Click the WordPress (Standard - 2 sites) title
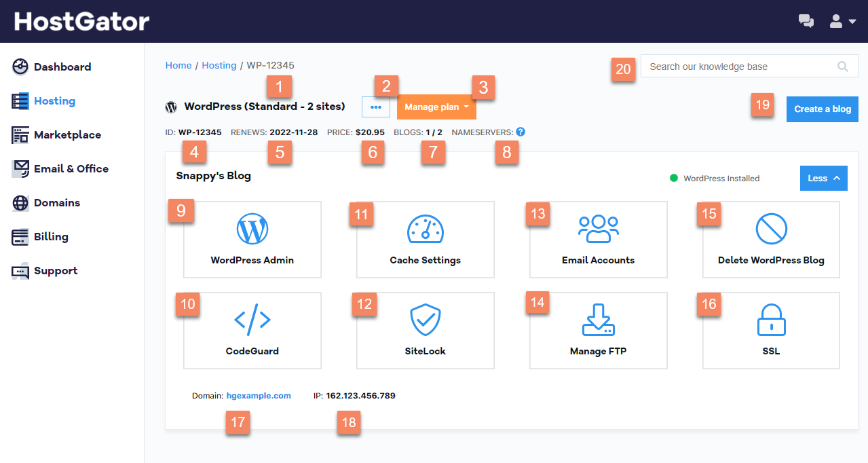 click(265, 107)
